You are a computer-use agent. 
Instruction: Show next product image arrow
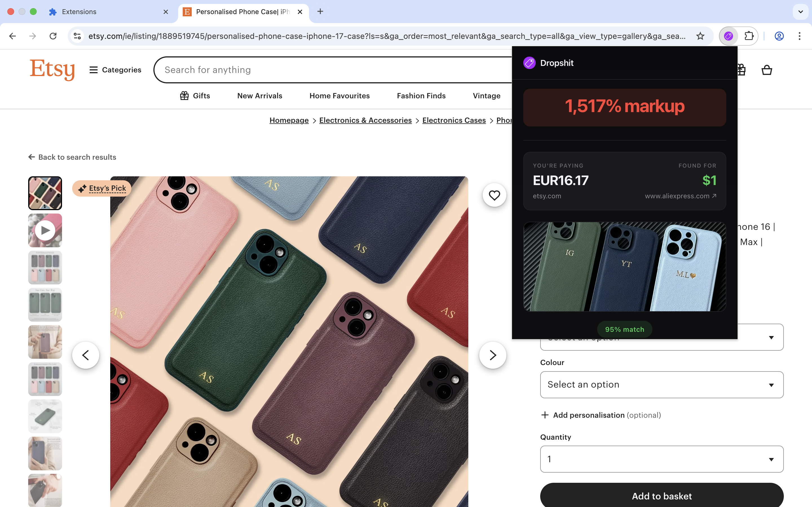492,355
